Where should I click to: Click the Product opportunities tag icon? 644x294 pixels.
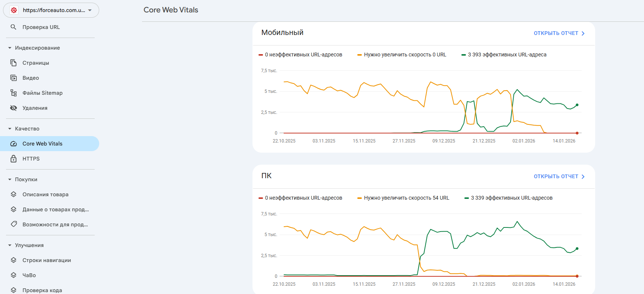[x=14, y=224]
